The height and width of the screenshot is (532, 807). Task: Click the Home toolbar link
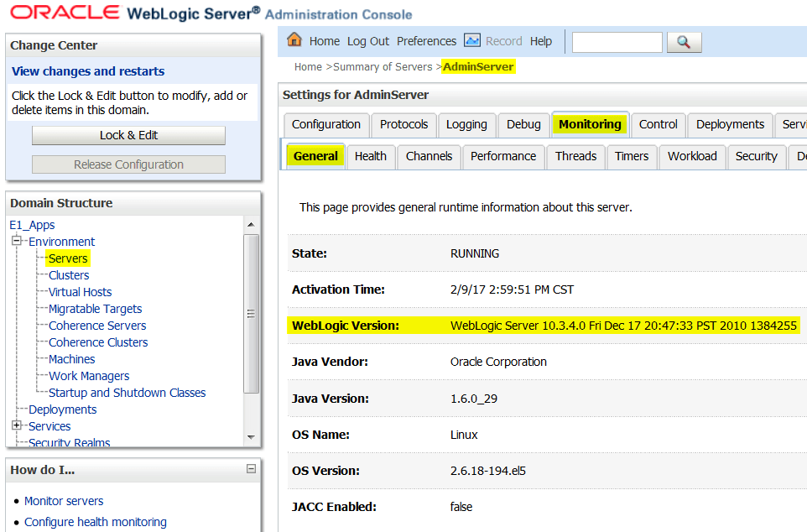coord(325,41)
